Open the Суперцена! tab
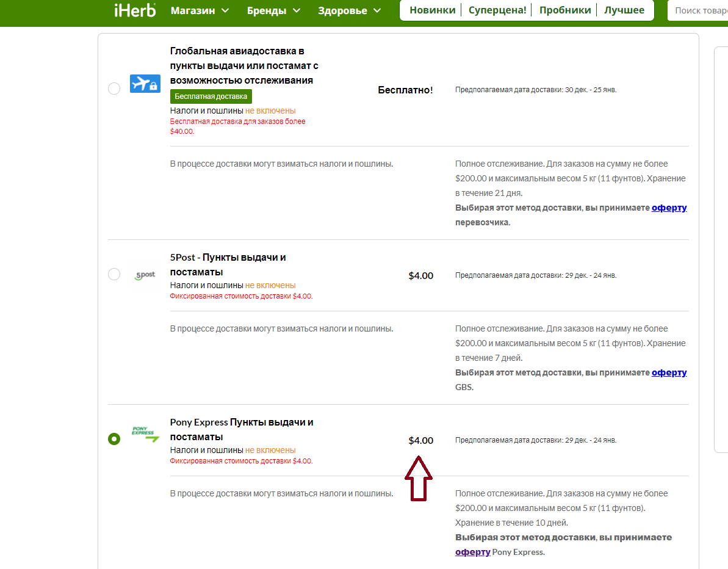Image resolution: width=728 pixels, height=569 pixels. point(497,10)
